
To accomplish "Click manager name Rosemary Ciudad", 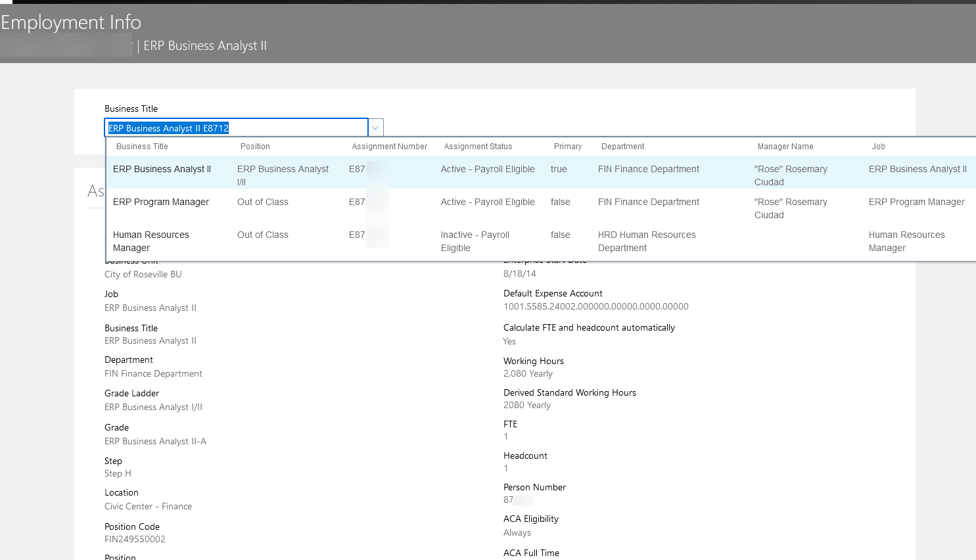I will point(791,175).
